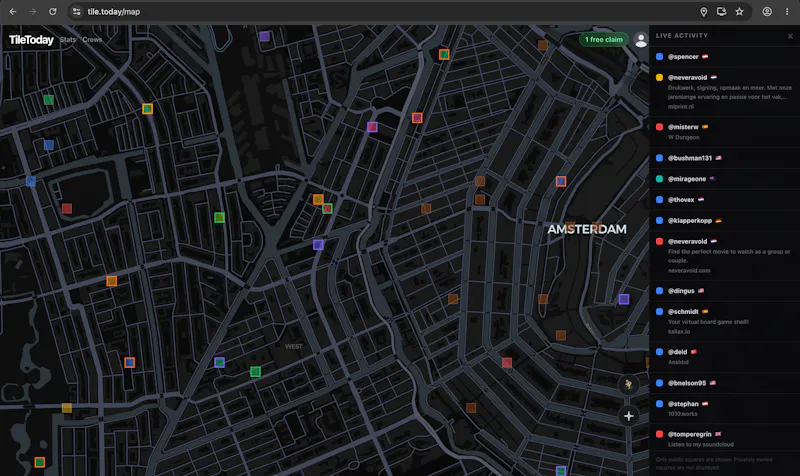
Task: Click the solid yellow tile on the map
Action: [x=67, y=408]
